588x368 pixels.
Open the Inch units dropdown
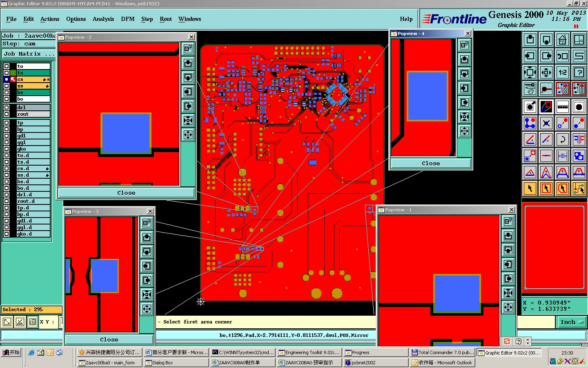click(572, 322)
